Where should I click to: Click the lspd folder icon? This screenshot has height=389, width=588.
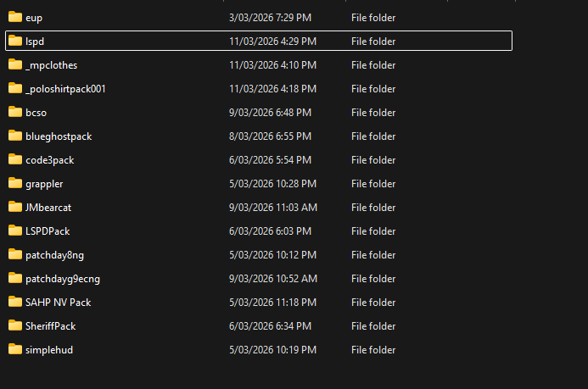click(14, 41)
